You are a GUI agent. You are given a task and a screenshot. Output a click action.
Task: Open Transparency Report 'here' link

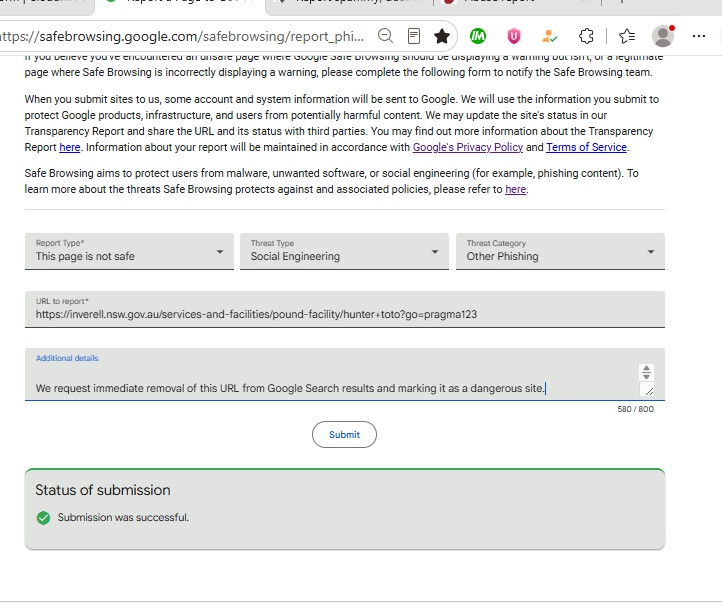pyautogui.click(x=70, y=147)
